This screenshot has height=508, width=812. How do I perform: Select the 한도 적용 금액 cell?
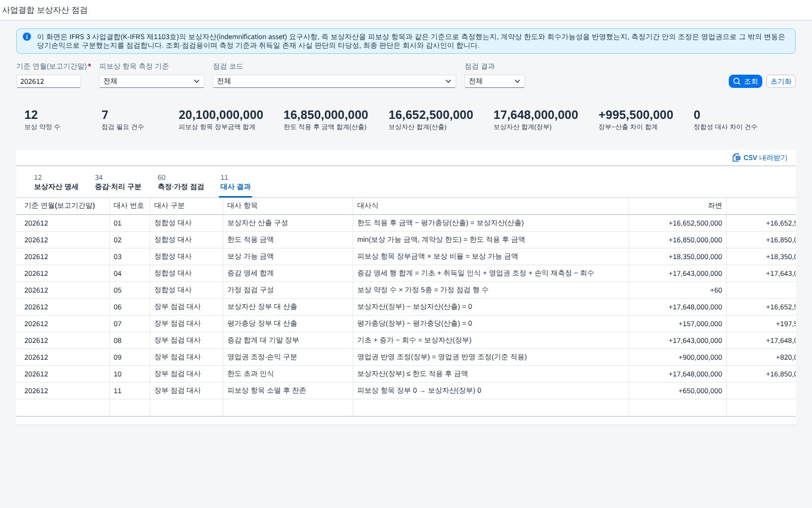[x=288, y=240]
